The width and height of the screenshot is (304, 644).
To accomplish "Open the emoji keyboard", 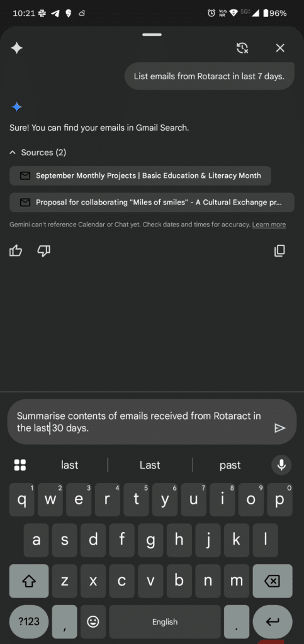I will [93, 622].
